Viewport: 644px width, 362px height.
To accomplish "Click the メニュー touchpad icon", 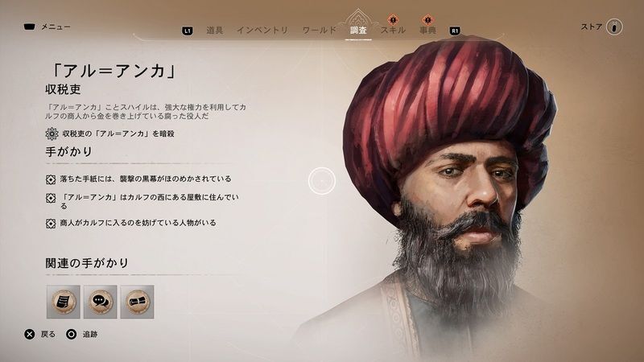I will (x=30, y=27).
